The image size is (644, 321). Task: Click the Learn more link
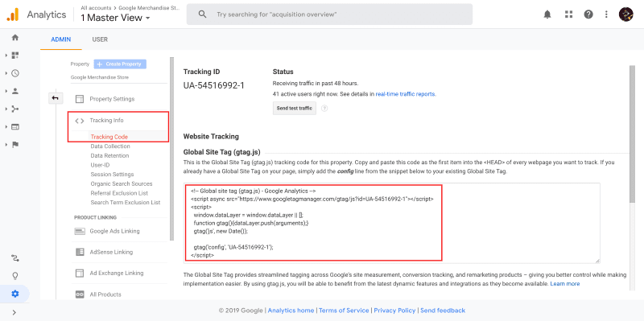565,284
